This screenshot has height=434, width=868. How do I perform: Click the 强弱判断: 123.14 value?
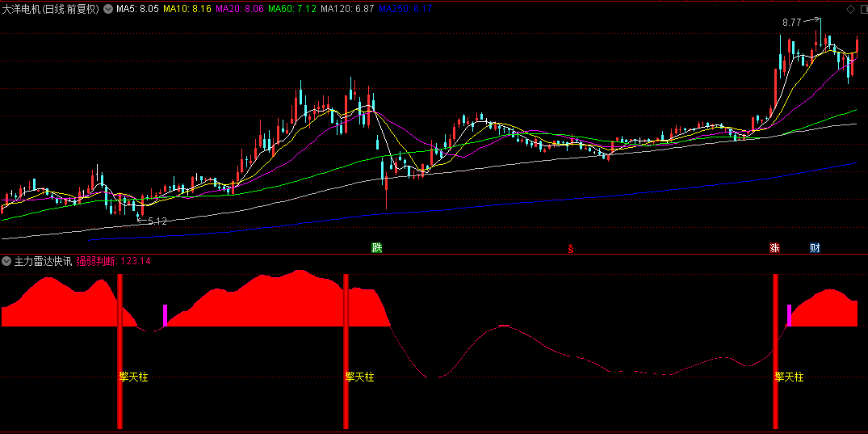pyautogui.click(x=114, y=261)
